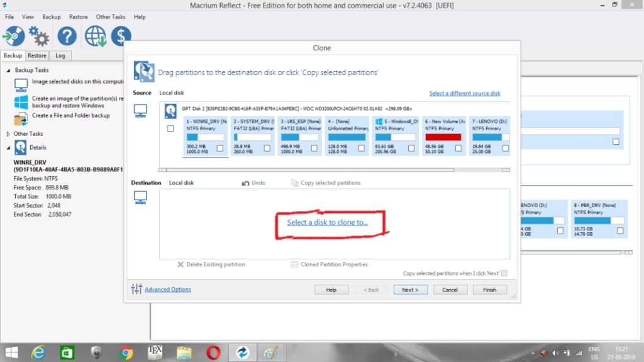Click the Details disk icon in sidebar
Viewport: 644px width, 362px height.
point(21,147)
